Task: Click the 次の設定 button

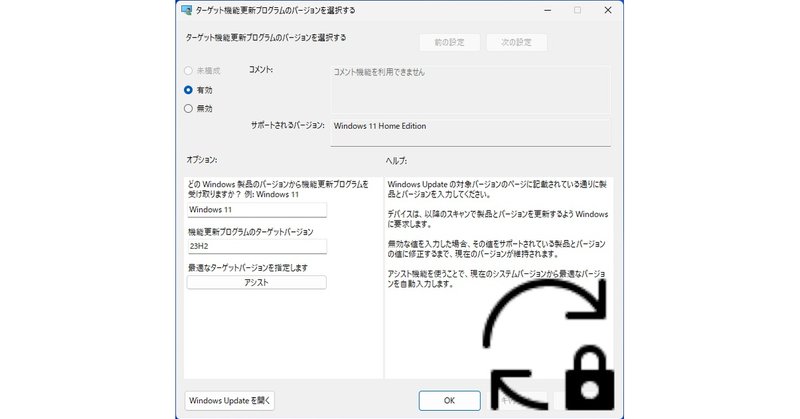Action: coord(516,42)
